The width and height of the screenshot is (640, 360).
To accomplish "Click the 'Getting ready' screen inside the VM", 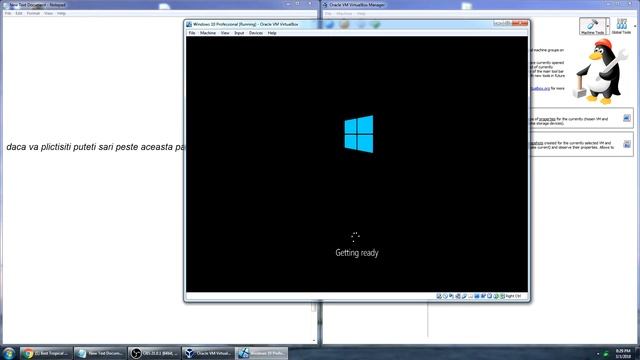I will click(357, 164).
